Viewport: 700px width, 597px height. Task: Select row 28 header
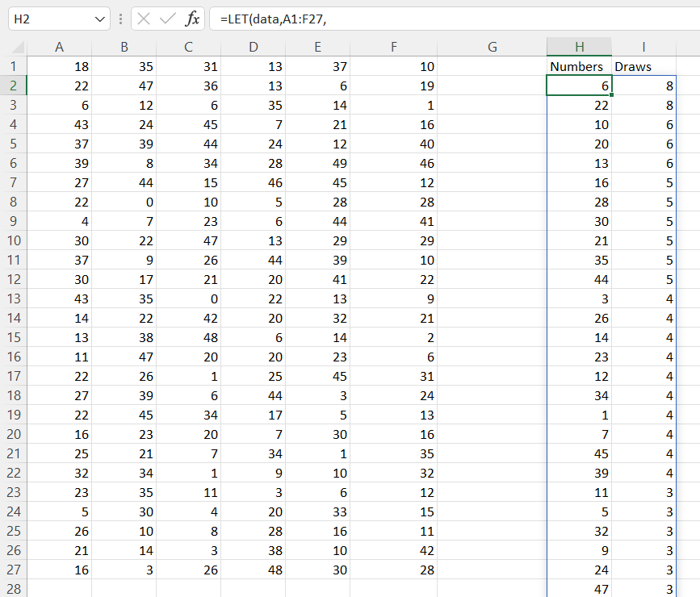click(x=15, y=589)
